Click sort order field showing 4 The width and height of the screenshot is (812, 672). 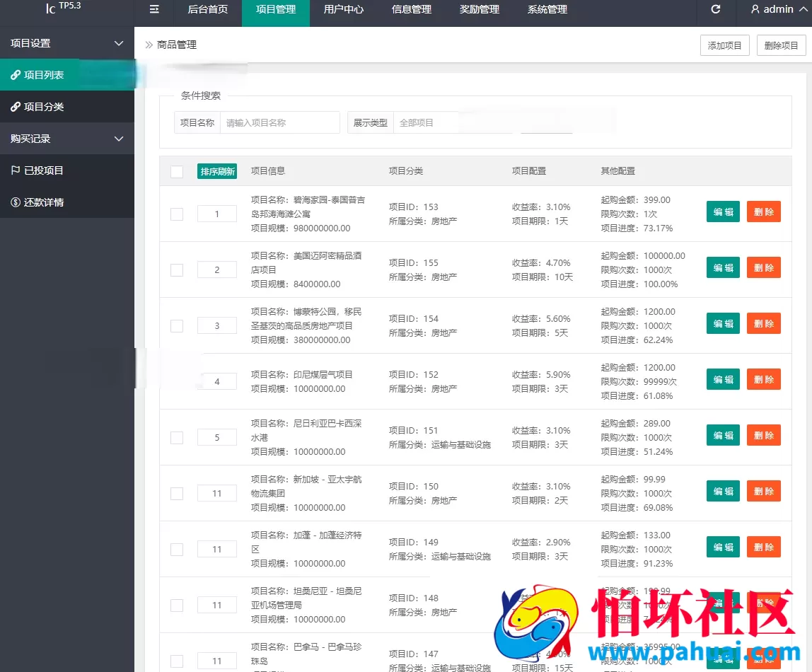point(217,381)
